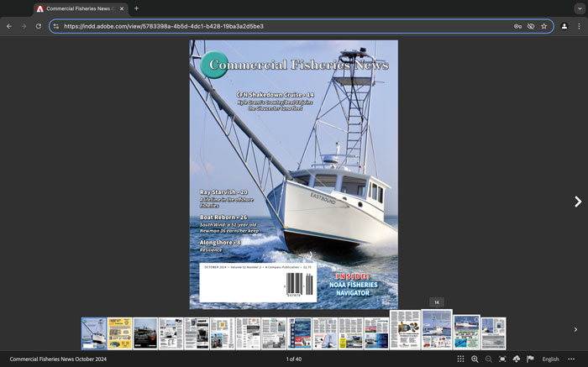Open a new browser tab

pos(137,8)
